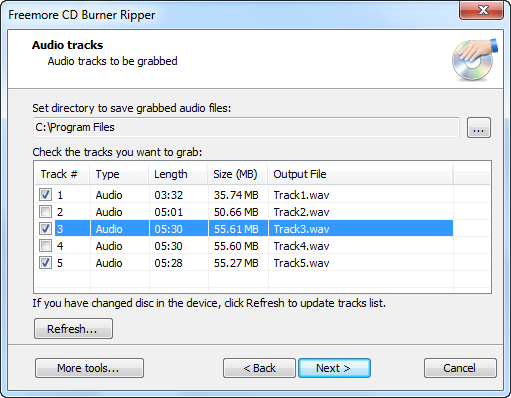
Task: Open the More tools button
Action: click(89, 368)
